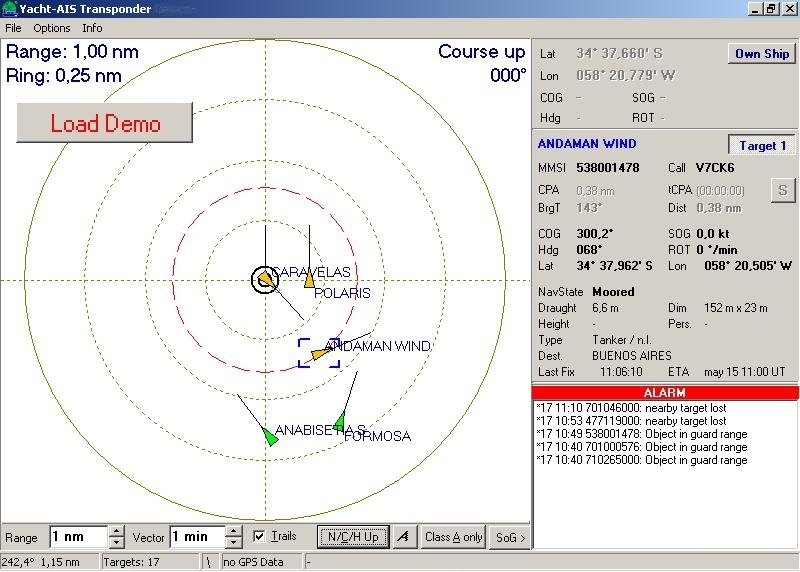Image resolution: width=800 pixels, height=572 pixels.
Task: Click the italic A label toggle icon
Action: [404, 537]
